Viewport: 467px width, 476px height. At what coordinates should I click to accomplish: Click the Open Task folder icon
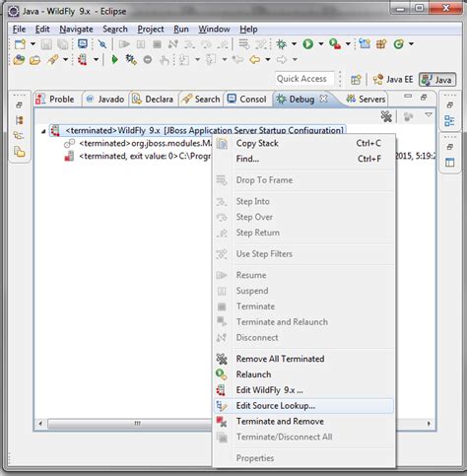[34, 60]
